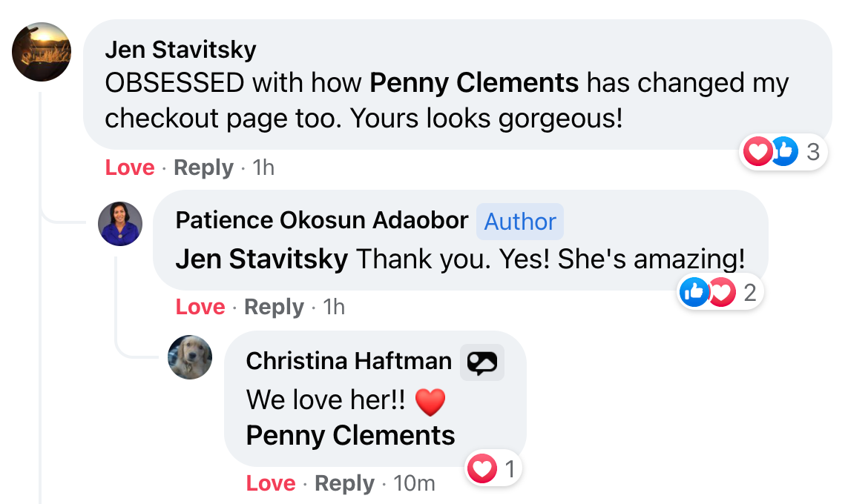Click the heart reaction icon on Christina's reply
Viewport: 848px width, 504px height.
click(x=481, y=468)
